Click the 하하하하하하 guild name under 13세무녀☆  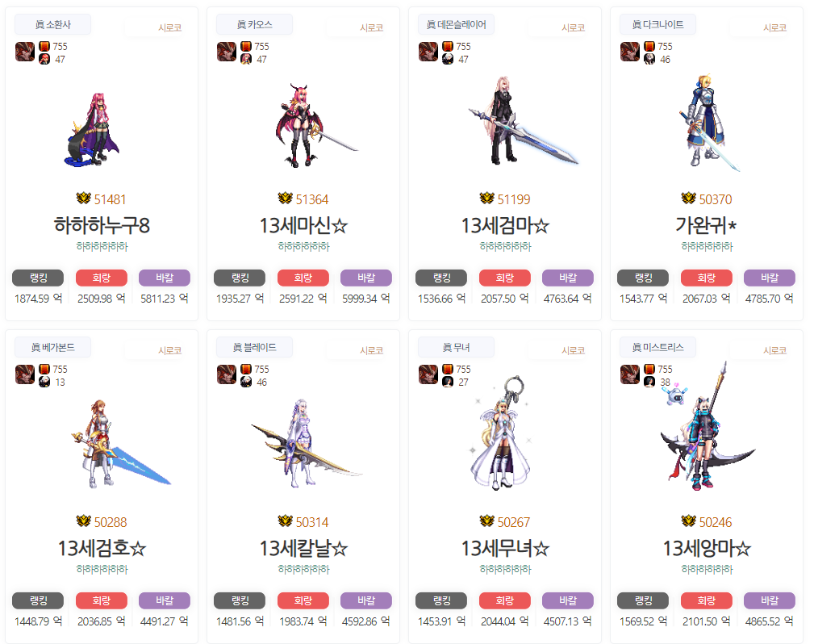506,570
